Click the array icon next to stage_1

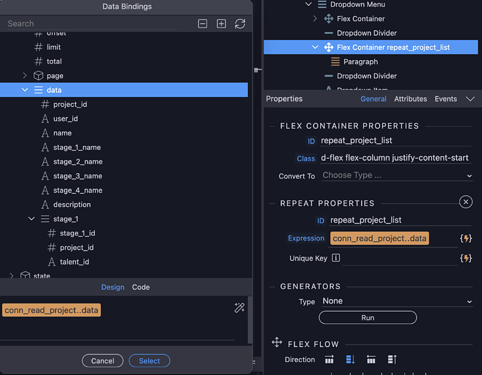(45, 219)
